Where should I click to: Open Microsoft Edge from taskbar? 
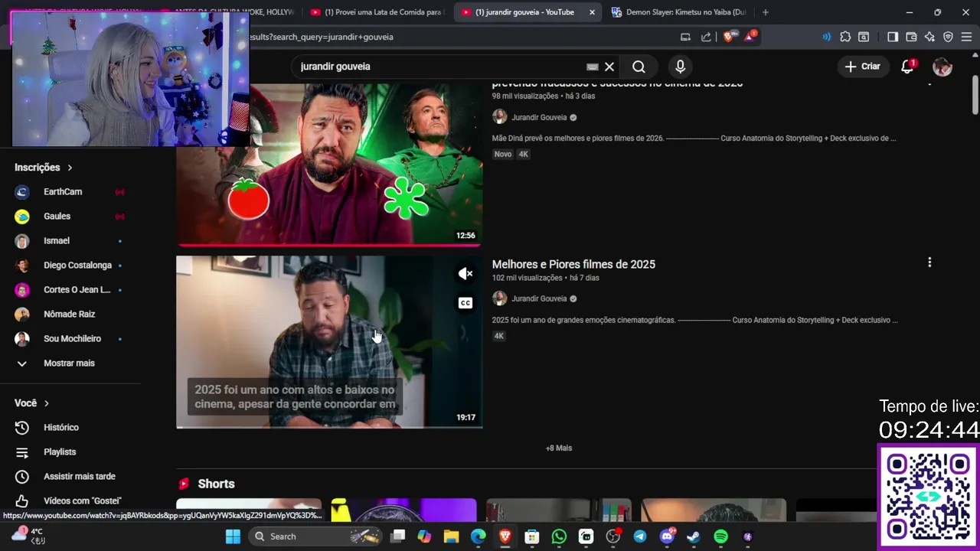[478, 536]
